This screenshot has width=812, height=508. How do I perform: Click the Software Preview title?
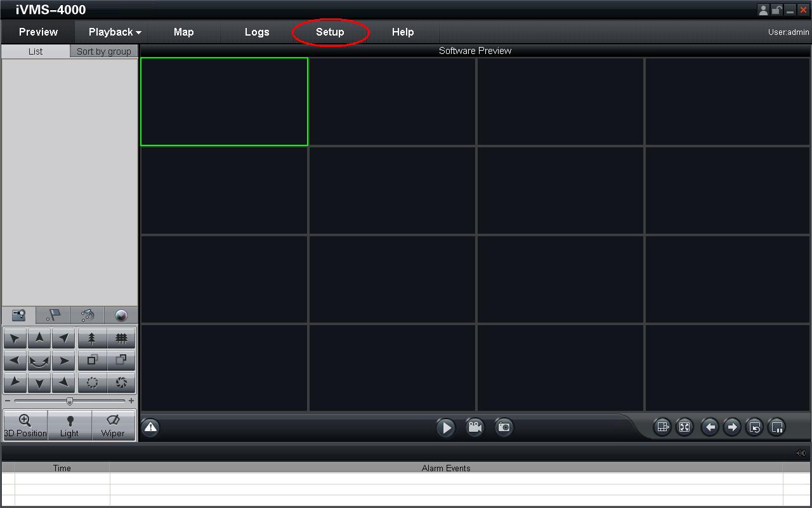[475, 51]
